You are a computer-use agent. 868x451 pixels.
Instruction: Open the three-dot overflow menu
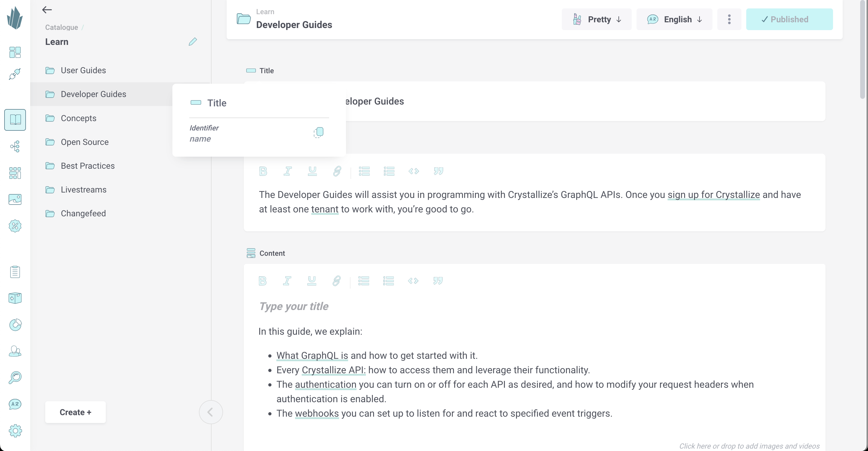[x=729, y=19]
